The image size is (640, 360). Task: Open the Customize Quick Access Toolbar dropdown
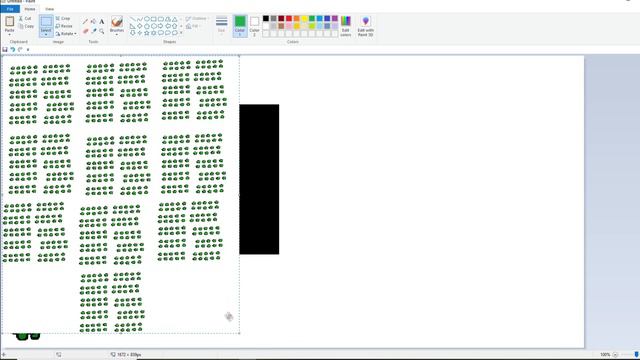click(x=28, y=50)
